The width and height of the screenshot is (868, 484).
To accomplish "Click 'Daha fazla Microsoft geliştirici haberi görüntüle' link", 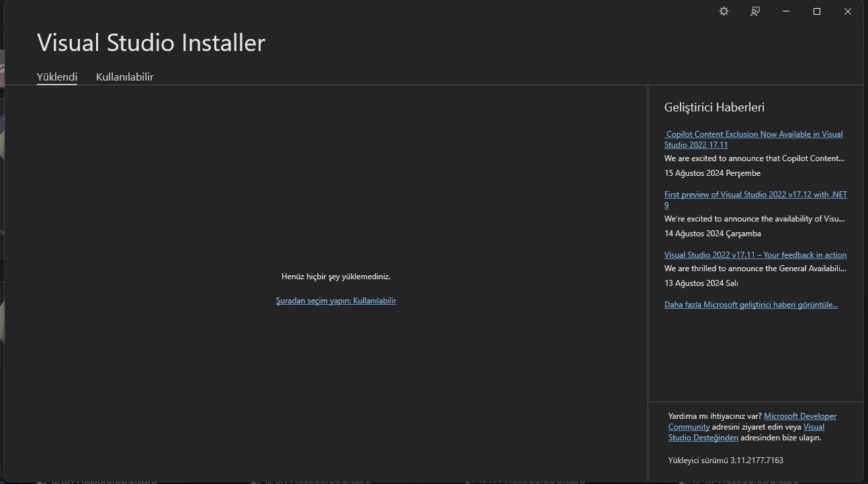I will [x=751, y=305].
